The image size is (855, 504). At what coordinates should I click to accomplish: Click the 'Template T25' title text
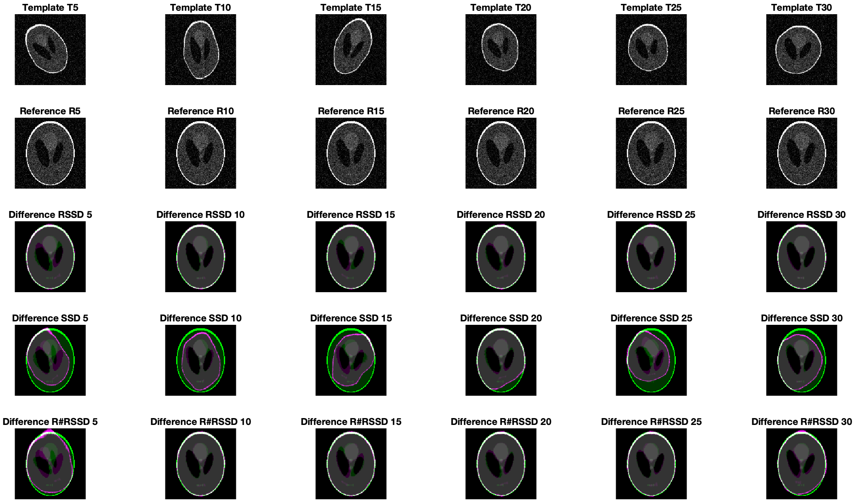(x=651, y=7)
